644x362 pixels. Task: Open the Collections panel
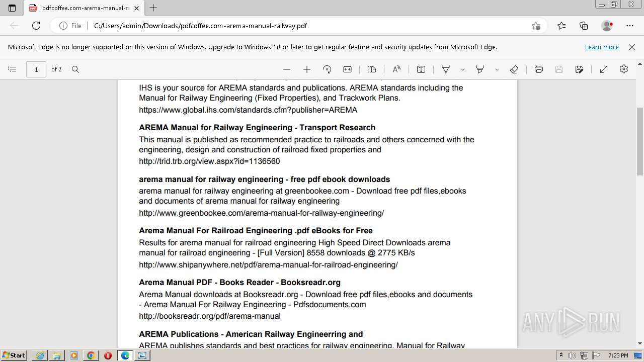584,26
